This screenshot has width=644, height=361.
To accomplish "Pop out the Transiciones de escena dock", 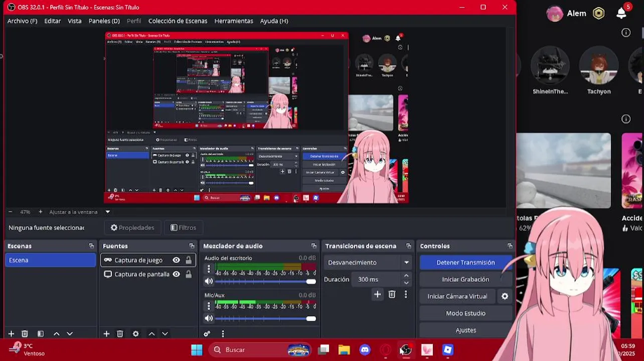I will 408,246.
